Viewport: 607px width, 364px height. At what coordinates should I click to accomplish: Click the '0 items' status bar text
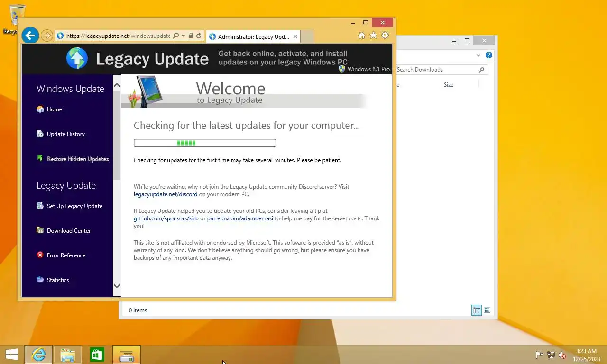click(138, 310)
